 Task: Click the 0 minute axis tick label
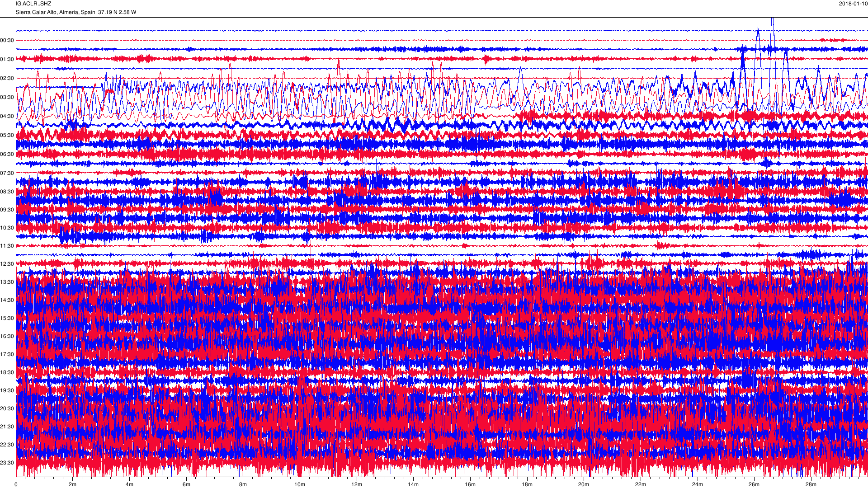[x=16, y=484]
